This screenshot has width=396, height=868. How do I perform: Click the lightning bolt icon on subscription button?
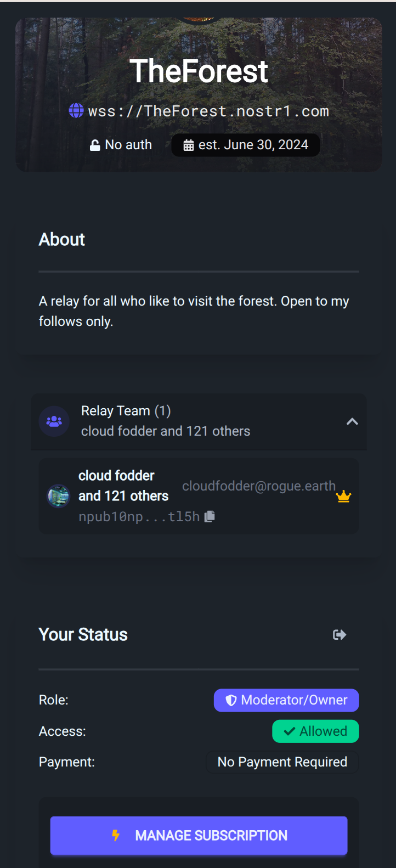(116, 836)
